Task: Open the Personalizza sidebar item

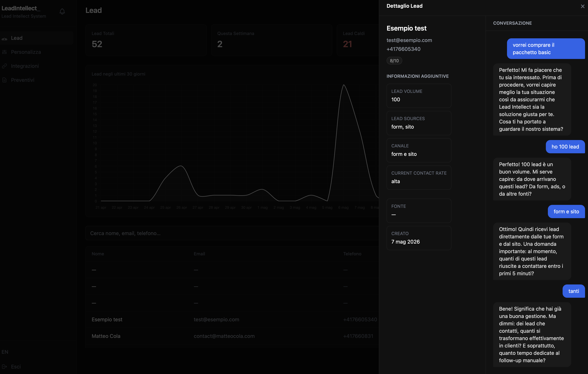Action: pyautogui.click(x=37, y=52)
